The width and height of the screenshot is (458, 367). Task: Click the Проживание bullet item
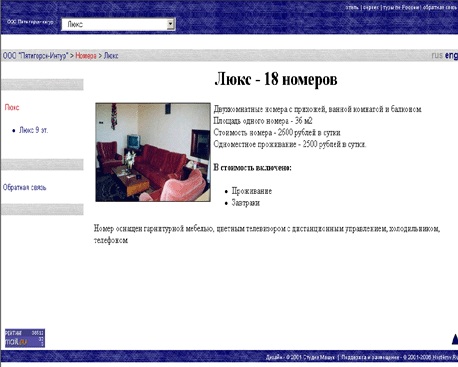[x=252, y=191]
